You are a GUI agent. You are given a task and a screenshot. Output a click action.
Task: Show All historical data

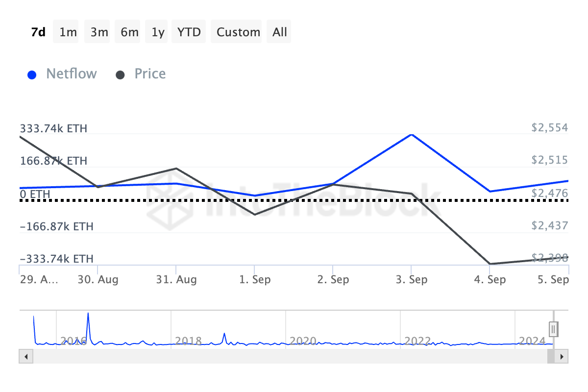tap(280, 32)
